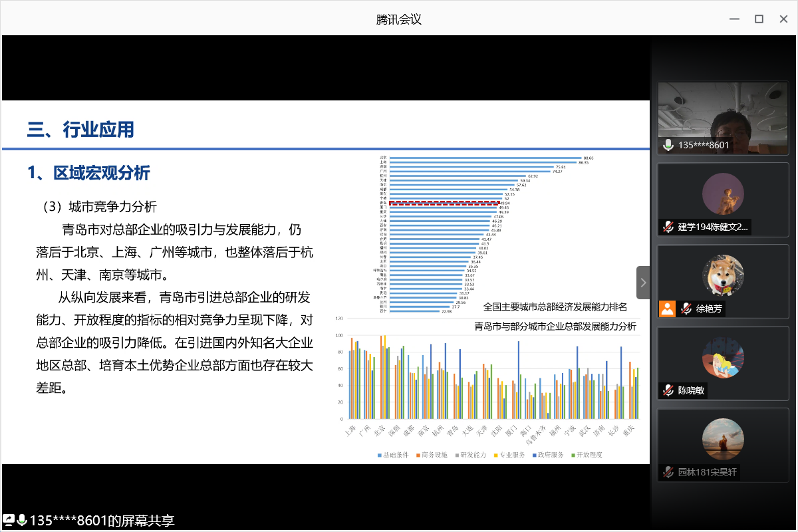Click the 基础条件 legend swatch in the bar chart
Screen dimensions: 798x532
[380, 455]
